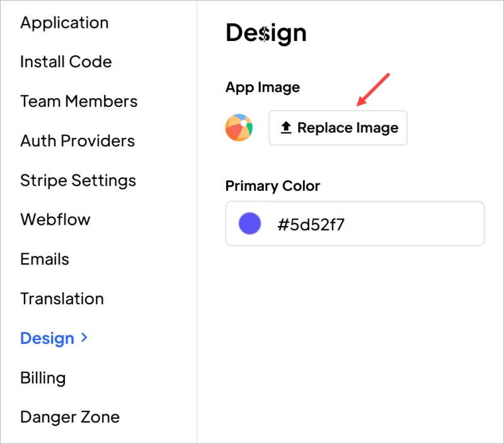Go to Team Members settings

(x=79, y=101)
